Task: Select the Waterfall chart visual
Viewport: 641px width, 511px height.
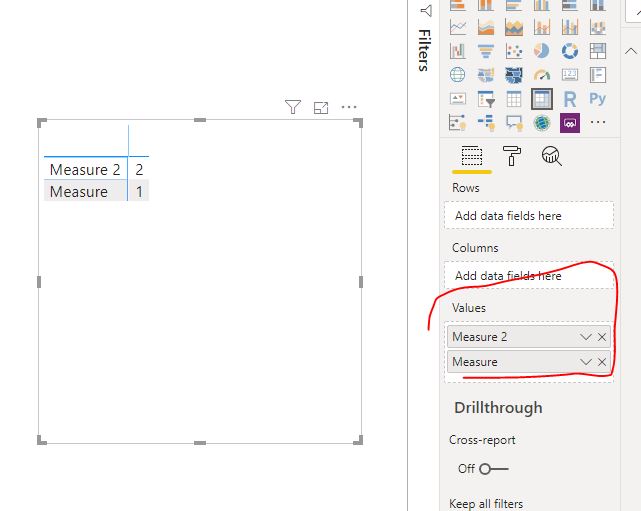Action: 457,51
